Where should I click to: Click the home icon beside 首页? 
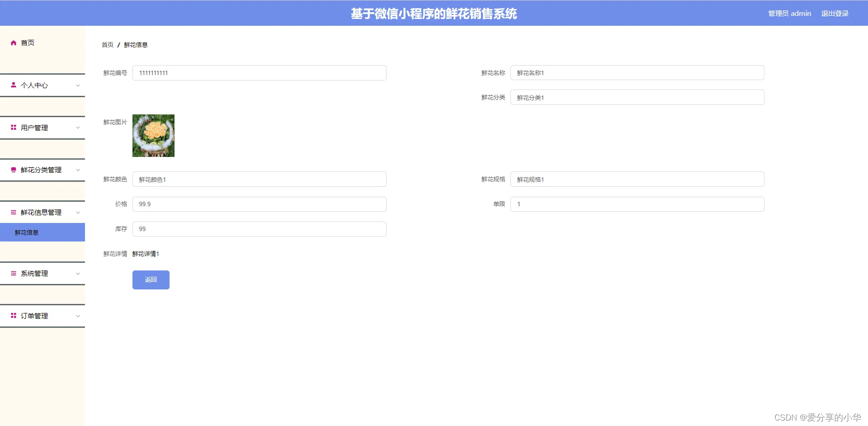[14, 43]
